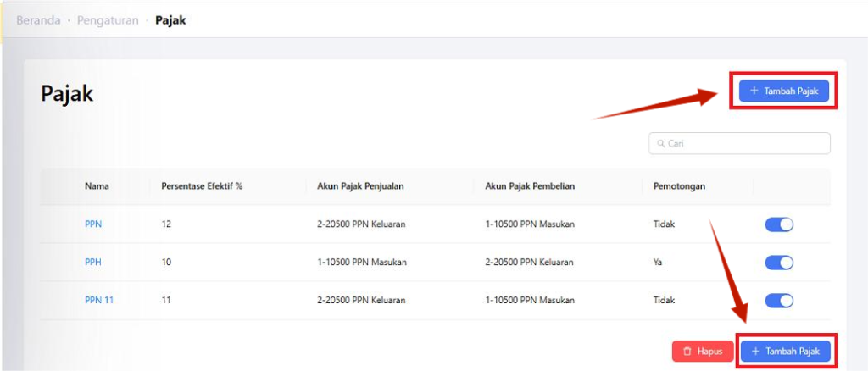Click the bottom Tambah Pajak button beside Hapus
This screenshot has width=868, height=371.
(786, 352)
